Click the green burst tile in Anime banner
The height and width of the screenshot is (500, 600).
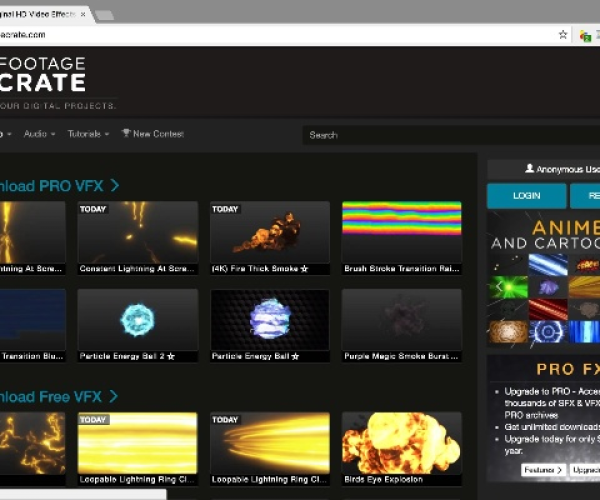pos(508,287)
